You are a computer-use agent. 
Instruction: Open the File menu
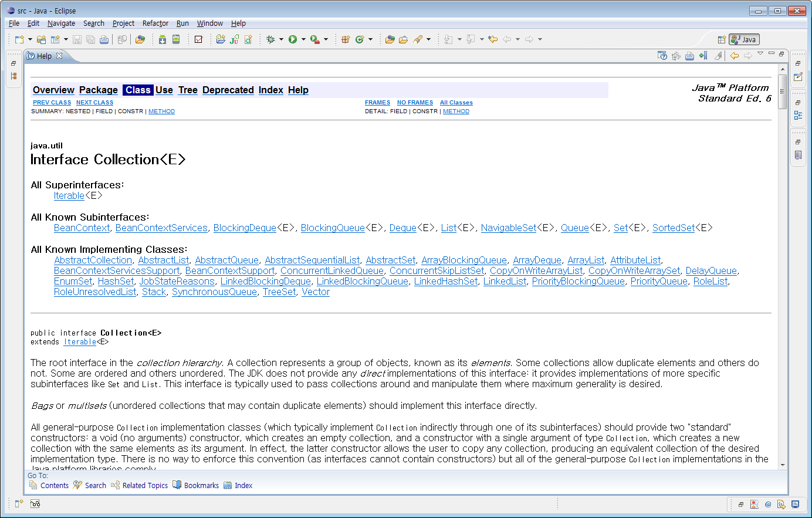pyautogui.click(x=14, y=23)
